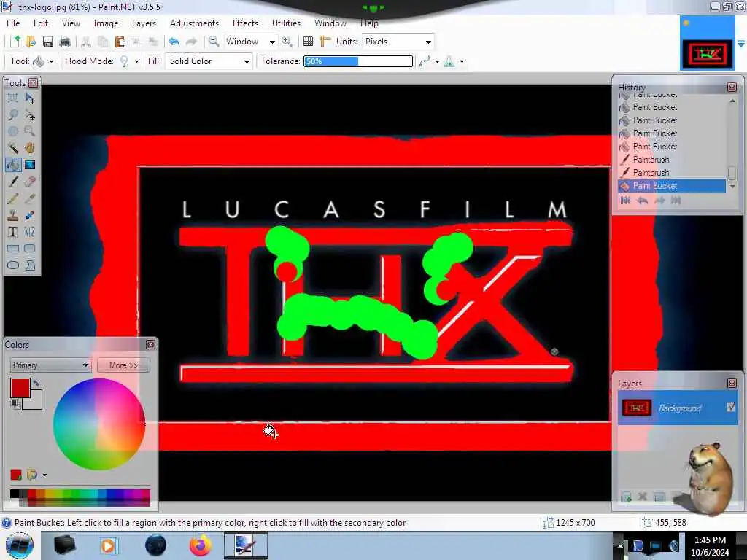Click the More >> button in Colors

tap(123, 365)
